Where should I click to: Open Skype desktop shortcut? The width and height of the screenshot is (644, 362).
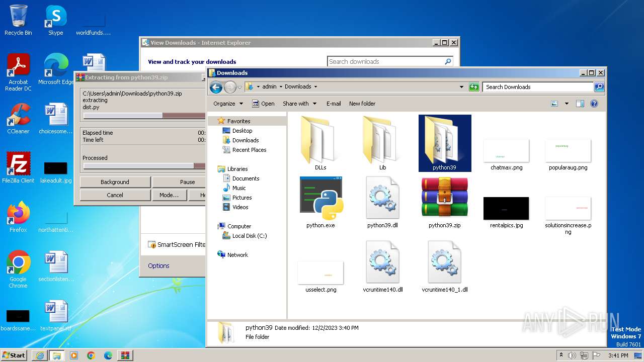point(55,20)
